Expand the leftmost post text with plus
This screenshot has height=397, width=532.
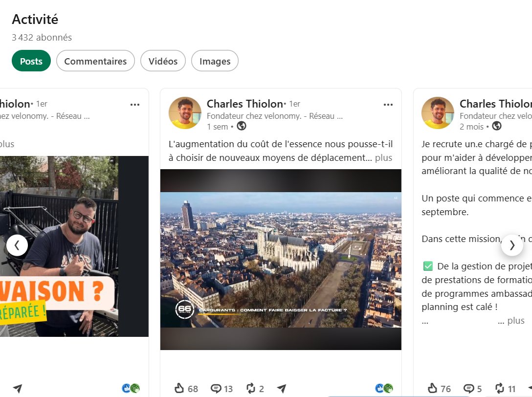click(7, 144)
